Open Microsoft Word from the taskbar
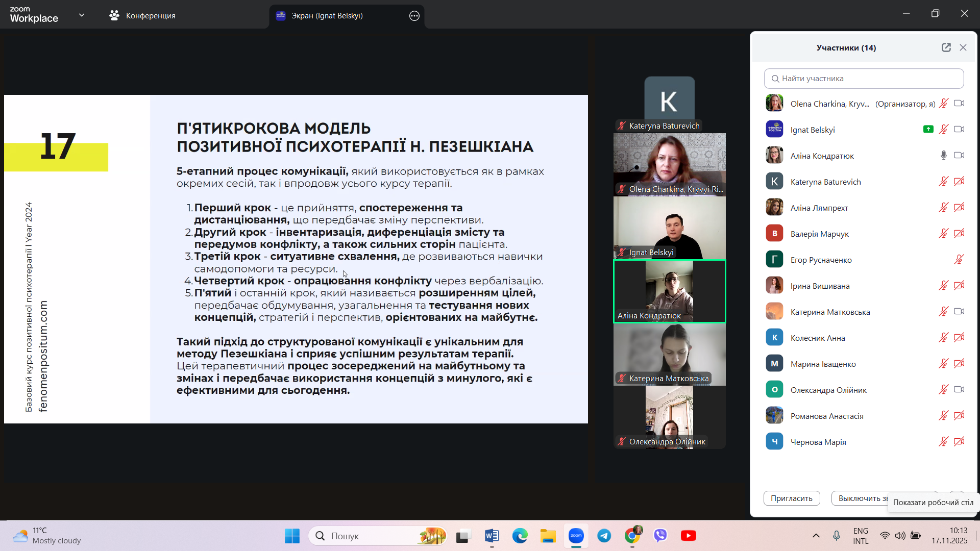 [x=492, y=536]
